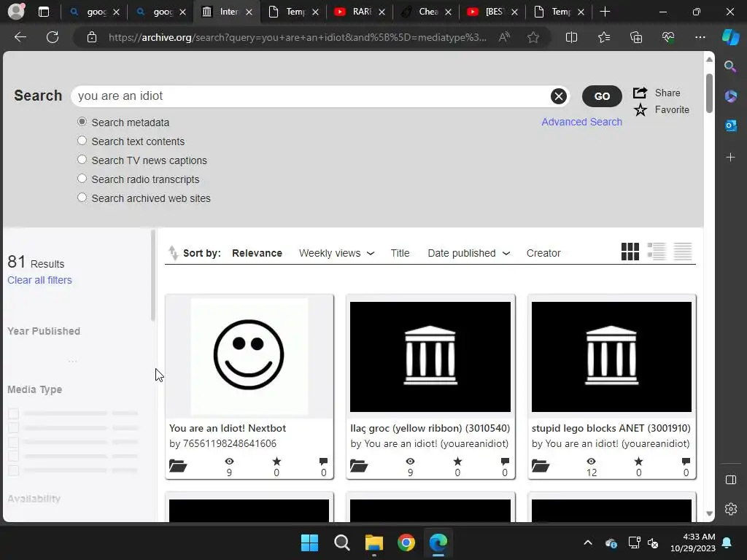Click the facet sidebar scrollbar
The width and height of the screenshot is (747, 560).
coord(153,275)
